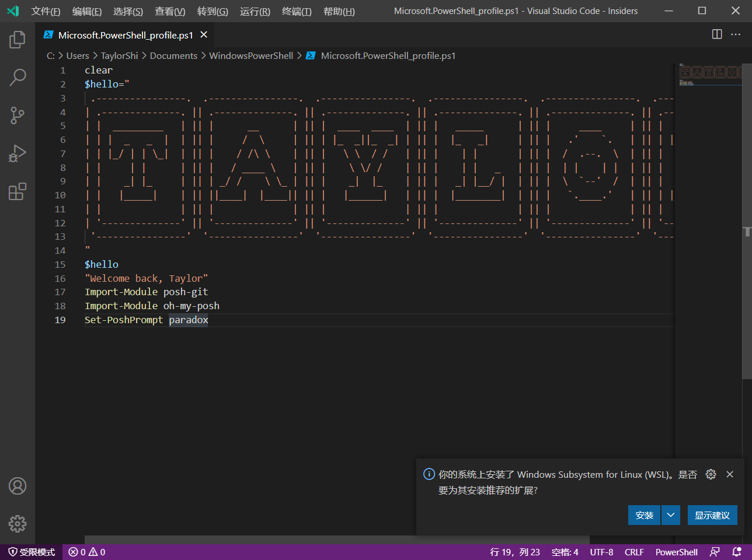Expand the install button dropdown arrow
Screen dimensions: 752x560
(671, 515)
